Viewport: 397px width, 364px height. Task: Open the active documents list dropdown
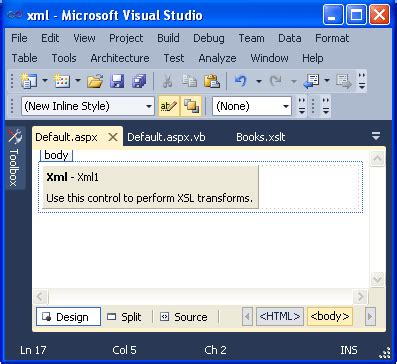376,136
